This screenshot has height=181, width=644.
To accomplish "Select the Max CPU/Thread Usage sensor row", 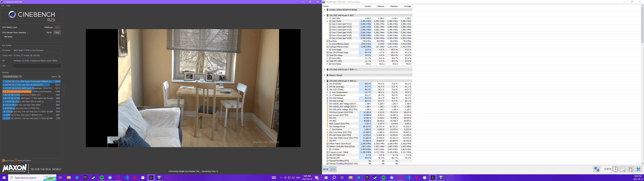I will point(367,52).
